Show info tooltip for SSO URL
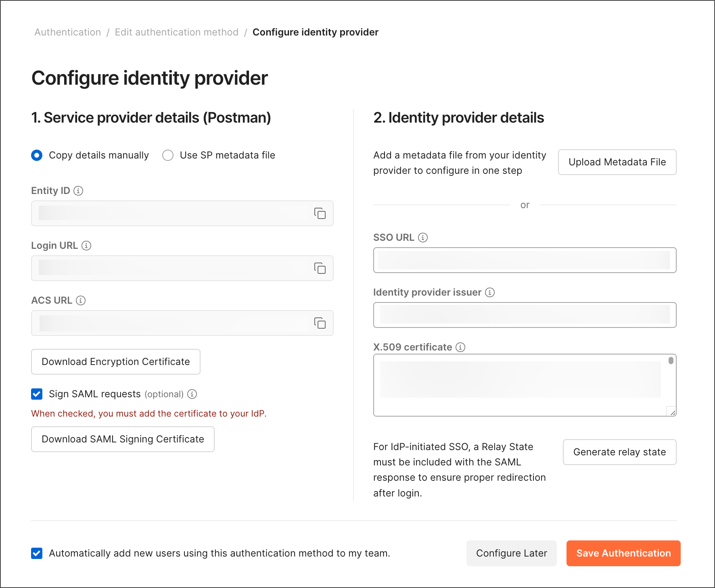This screenshot has height=588, width=715. (423, 238)
